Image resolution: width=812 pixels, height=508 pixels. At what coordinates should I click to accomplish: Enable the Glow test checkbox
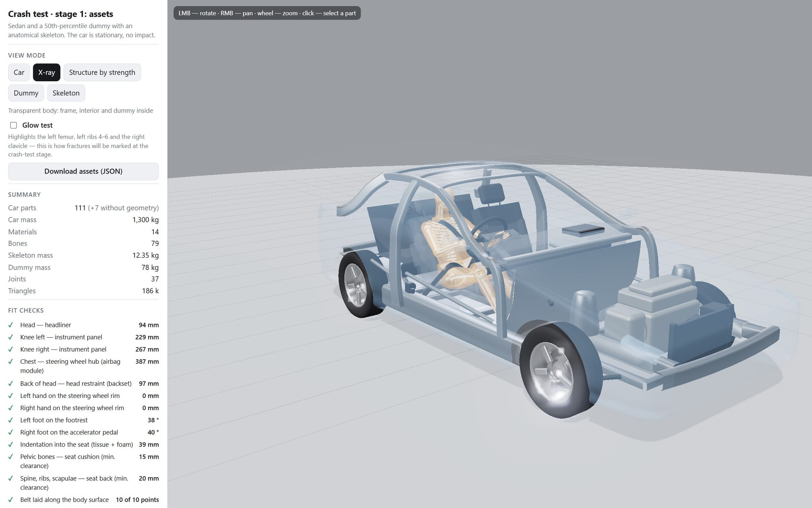coord(13,125)
